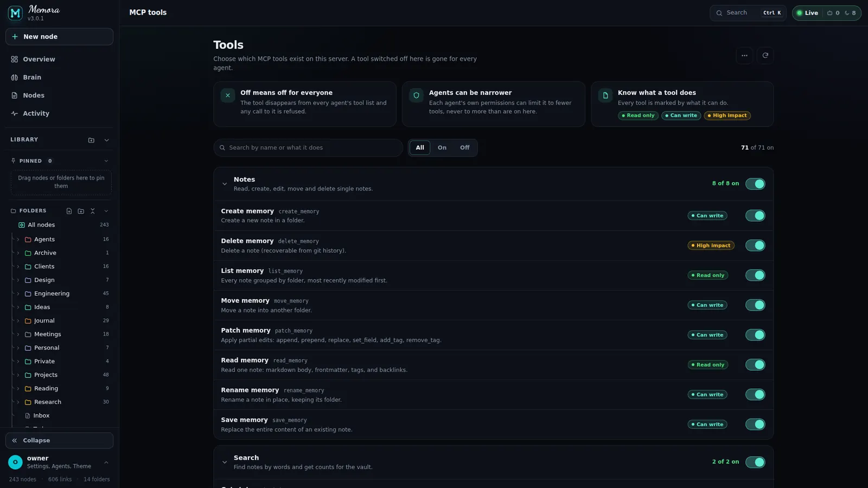This screenshot has width=868, height=488.
Task: Collapse all folders icon in Folders header
Action: (x=93, y=211)
